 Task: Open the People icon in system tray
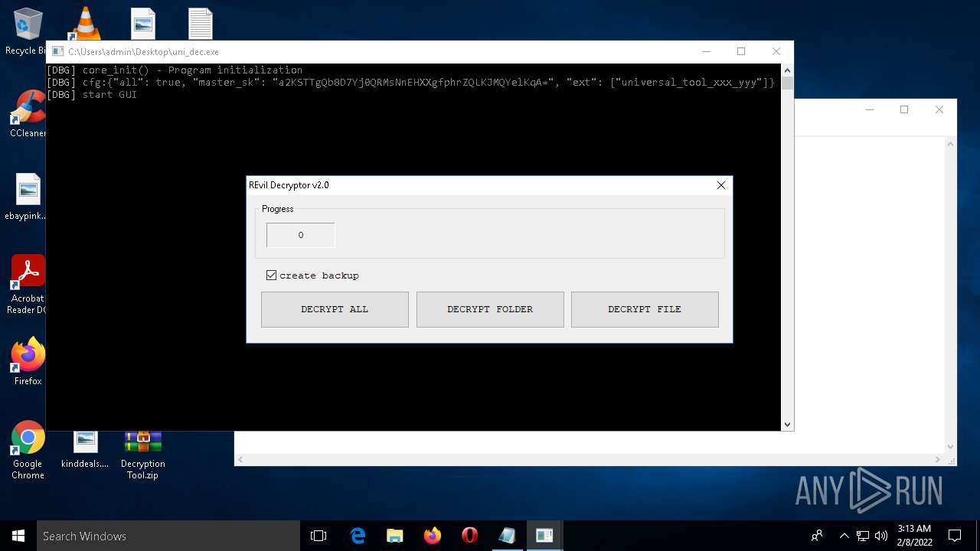[817, 536]
